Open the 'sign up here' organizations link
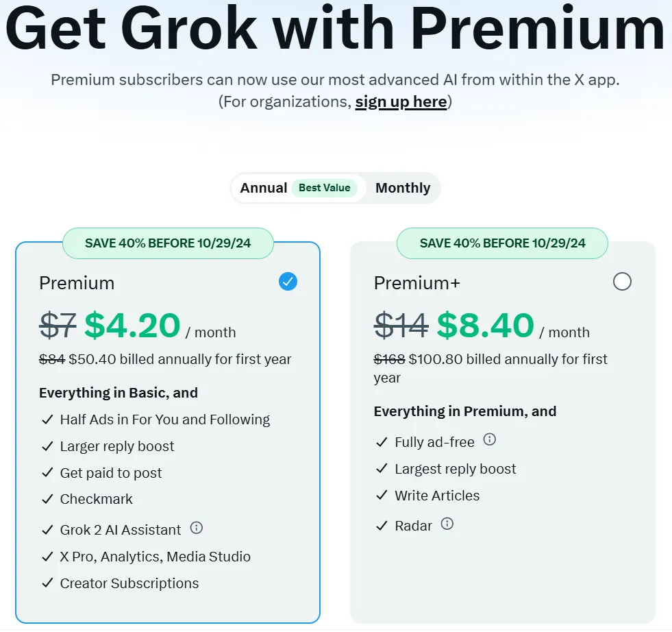Image resolution: width=672 pixels, height=632 pixels. 401,102
